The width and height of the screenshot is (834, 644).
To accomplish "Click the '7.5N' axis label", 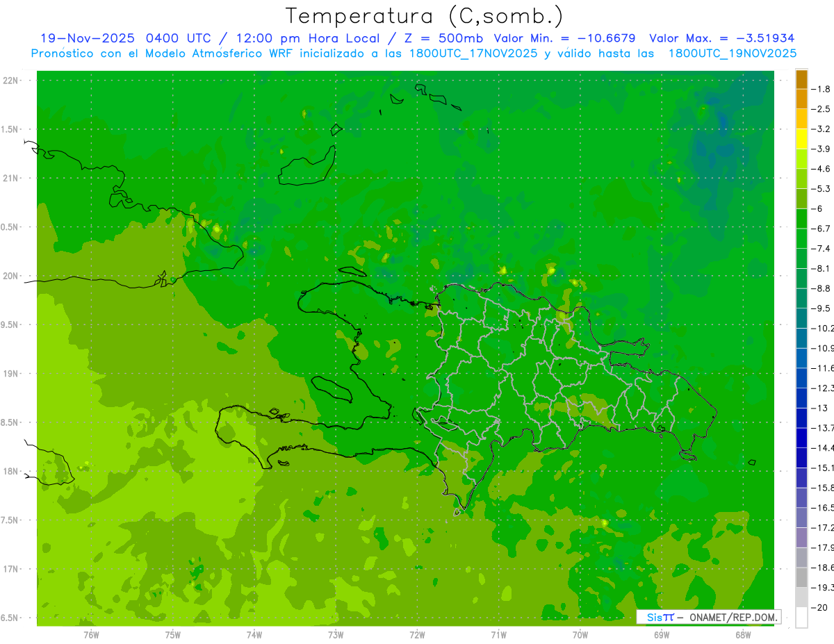I will click(x=10, y=520).
